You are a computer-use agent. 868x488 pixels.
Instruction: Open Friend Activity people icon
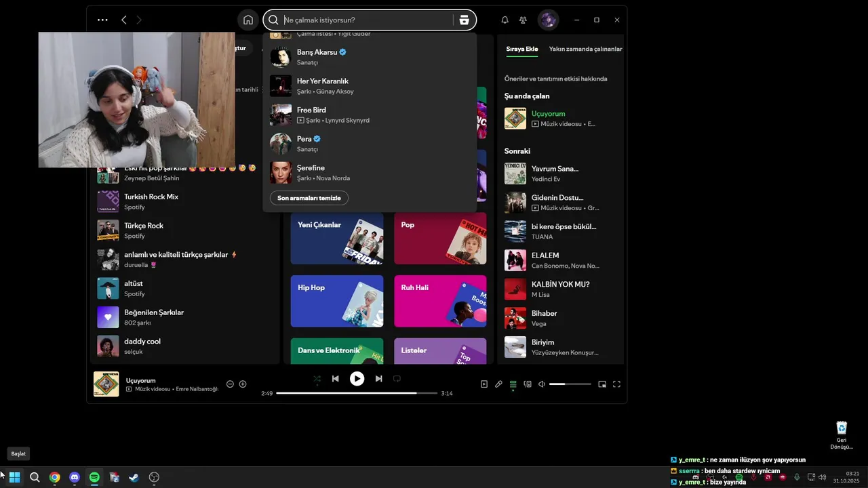tap(523, 20)
